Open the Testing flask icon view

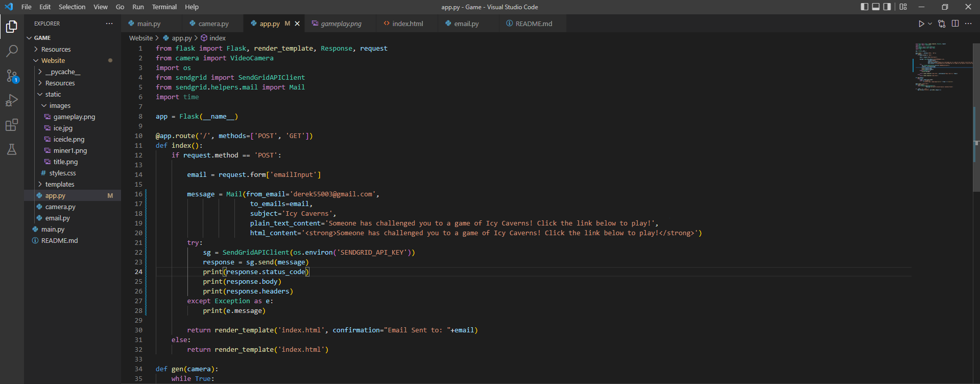coord(12,149)
